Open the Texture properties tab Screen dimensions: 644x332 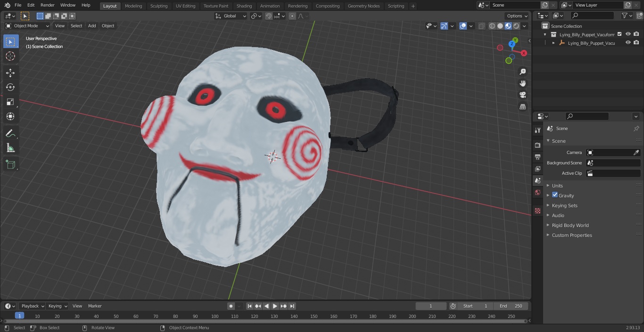point(537,211)
